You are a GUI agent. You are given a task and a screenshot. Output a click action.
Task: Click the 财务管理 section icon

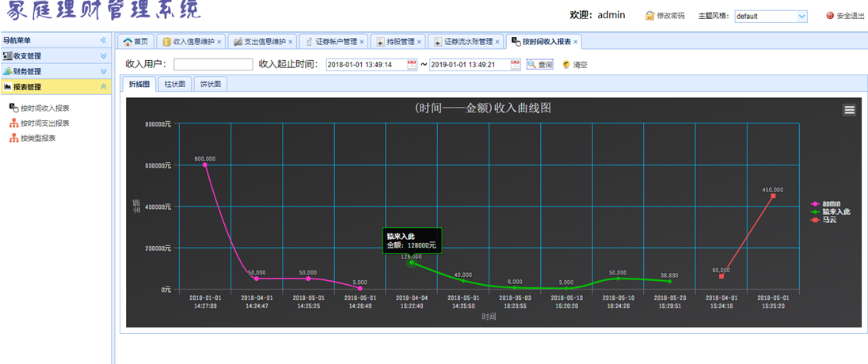pyautogui.click(x=8, y=71)
